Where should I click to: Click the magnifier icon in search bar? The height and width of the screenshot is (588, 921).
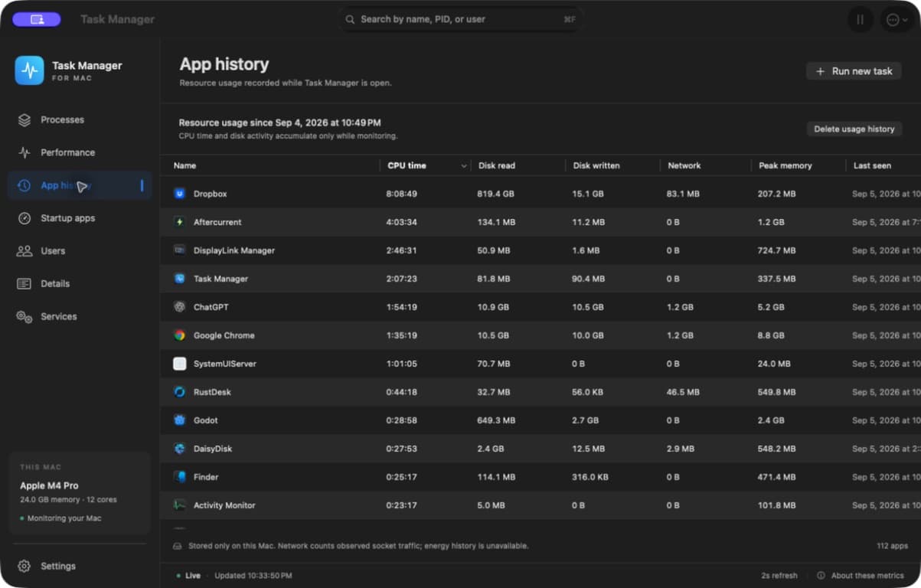[x=350, y=19]
